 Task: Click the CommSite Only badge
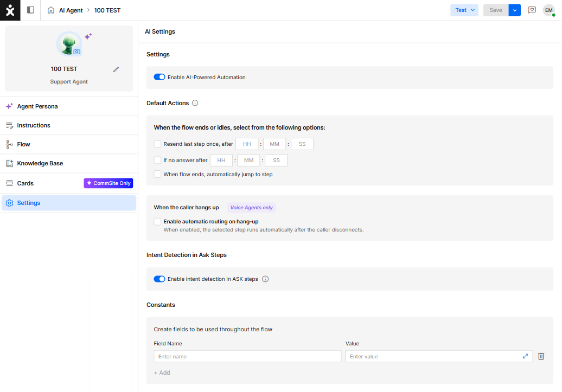click(x=108, y=183)
